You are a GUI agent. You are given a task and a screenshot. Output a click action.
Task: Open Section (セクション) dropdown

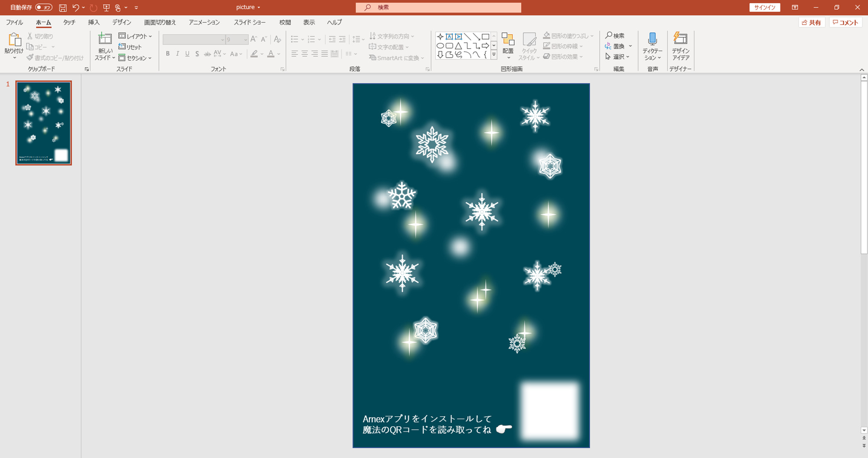(135, 58)
